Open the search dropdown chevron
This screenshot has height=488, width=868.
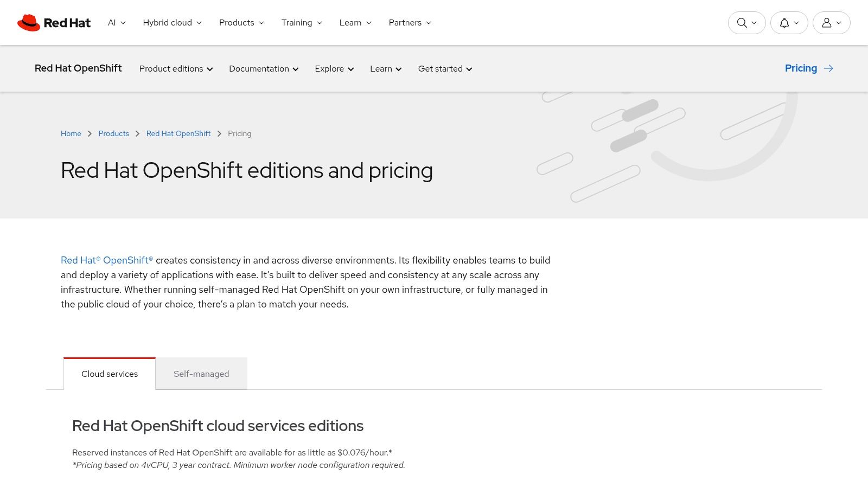tap(754, 23)
